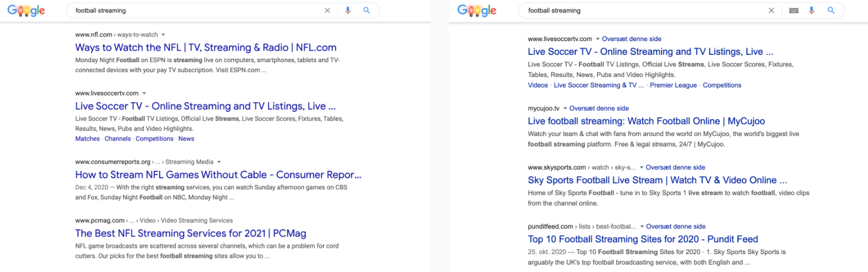
Task: Click the search magnifier in left window
Action: [367, 11]
